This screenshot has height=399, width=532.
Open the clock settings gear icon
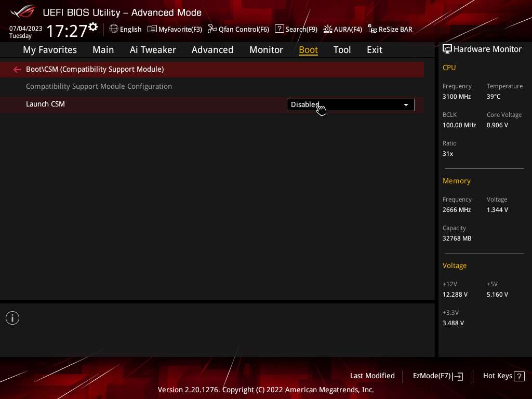coord(93,27)
